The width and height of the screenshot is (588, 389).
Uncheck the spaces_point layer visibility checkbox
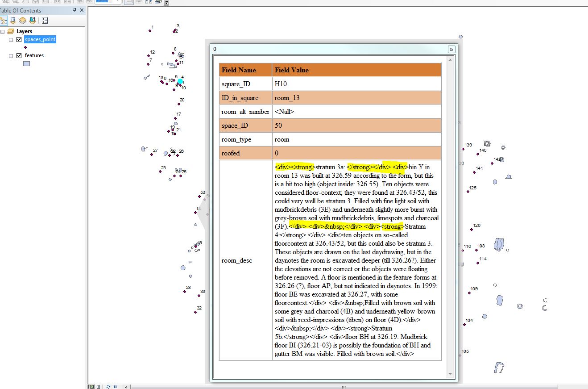[x=19, y=39]
